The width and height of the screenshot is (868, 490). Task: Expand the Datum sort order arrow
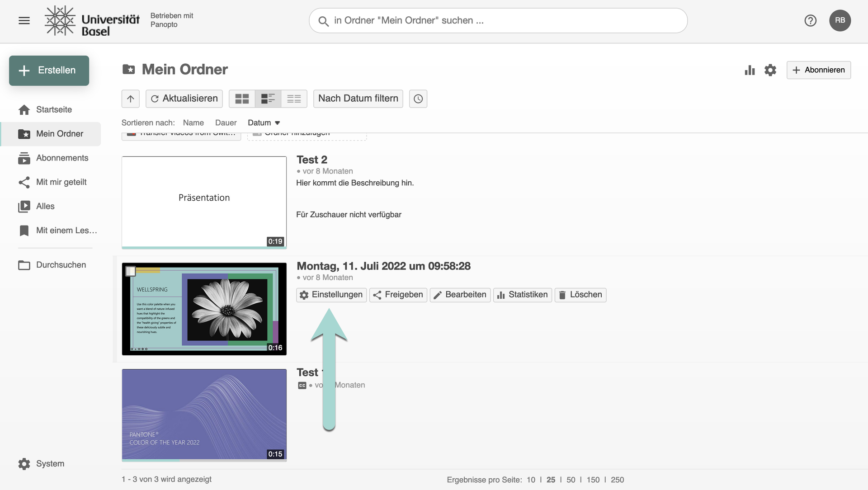pos(278,123)
